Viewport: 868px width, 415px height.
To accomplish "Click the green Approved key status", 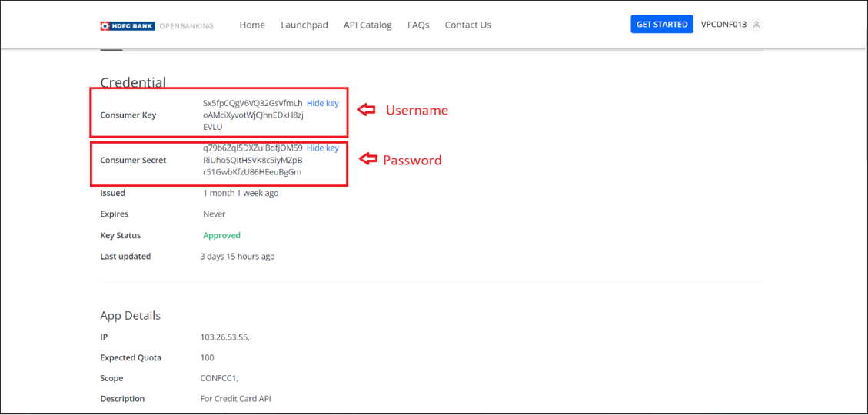I will 221,235.
